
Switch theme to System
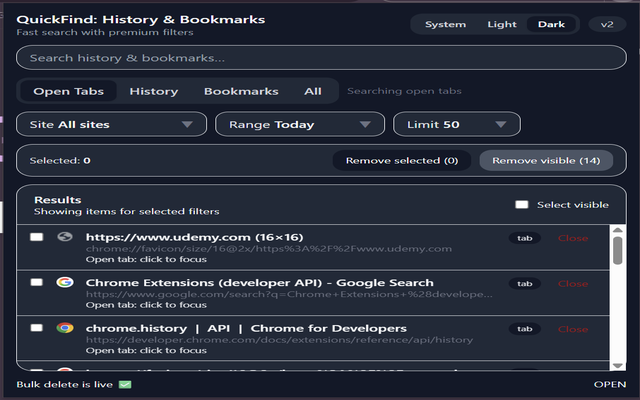(445, 24)
